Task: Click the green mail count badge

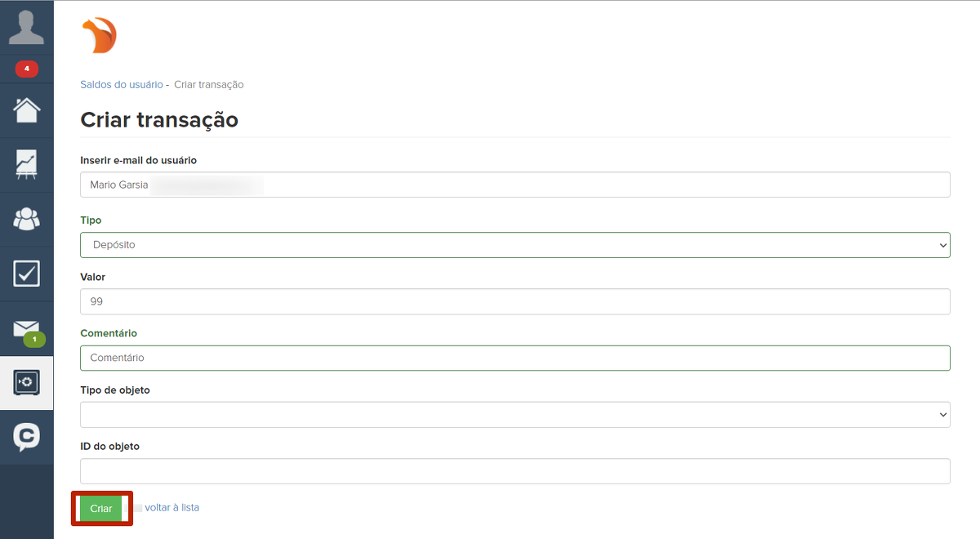Action: (34, 339)
